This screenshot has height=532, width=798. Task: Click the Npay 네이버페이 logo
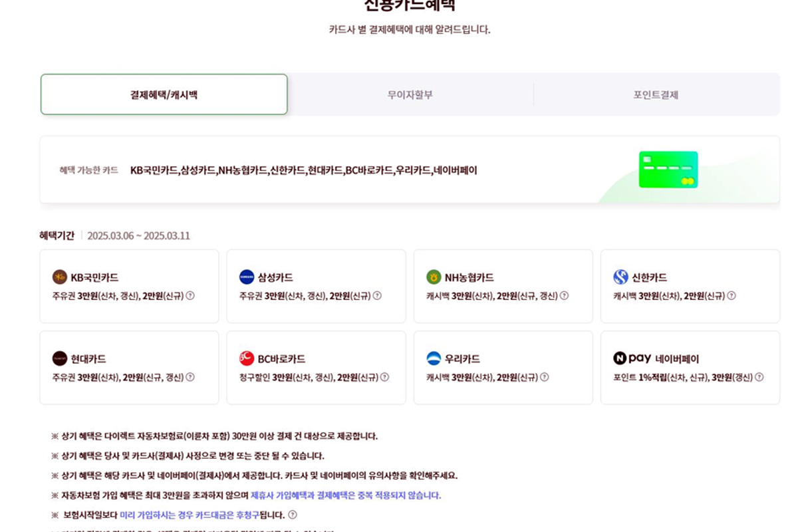pos(632,358)
